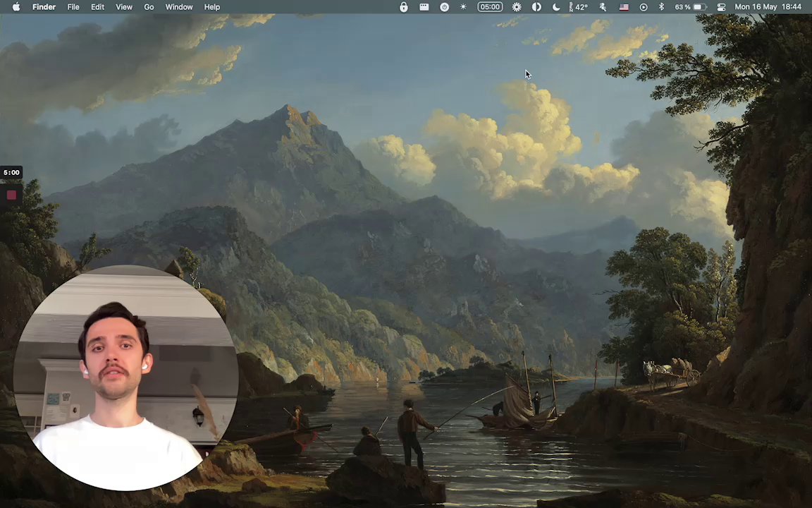Click the crescent moon menu bar icon
This screenshot has width=812, height=508.
click(x=556, y=7)
